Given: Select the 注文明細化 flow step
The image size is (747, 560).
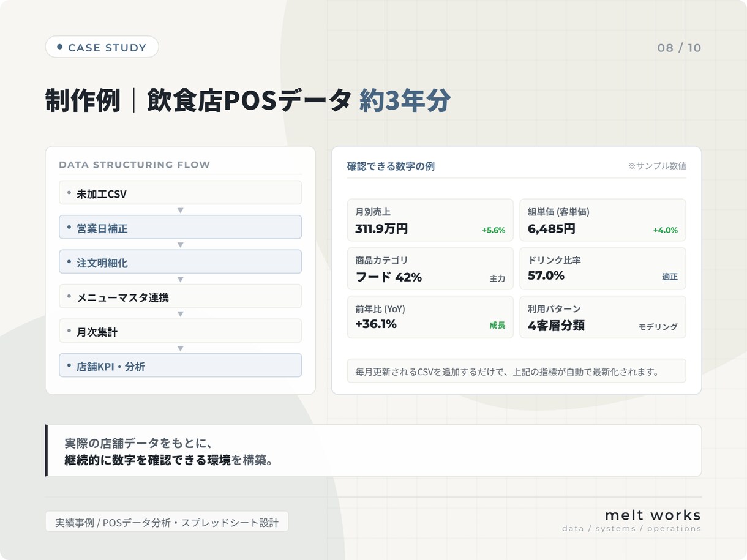Looking at the screenshot, I should click(180, 262).
